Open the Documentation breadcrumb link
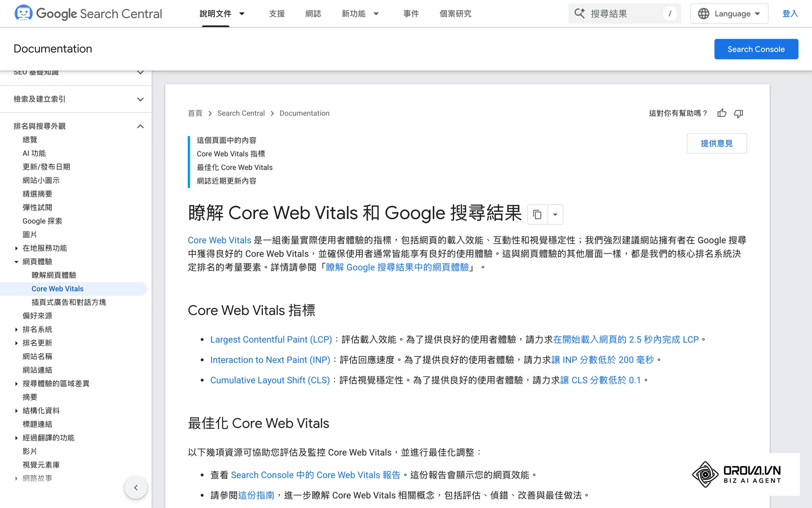The height and width of the screenshot is (508, 812). (x=304, y=113)
